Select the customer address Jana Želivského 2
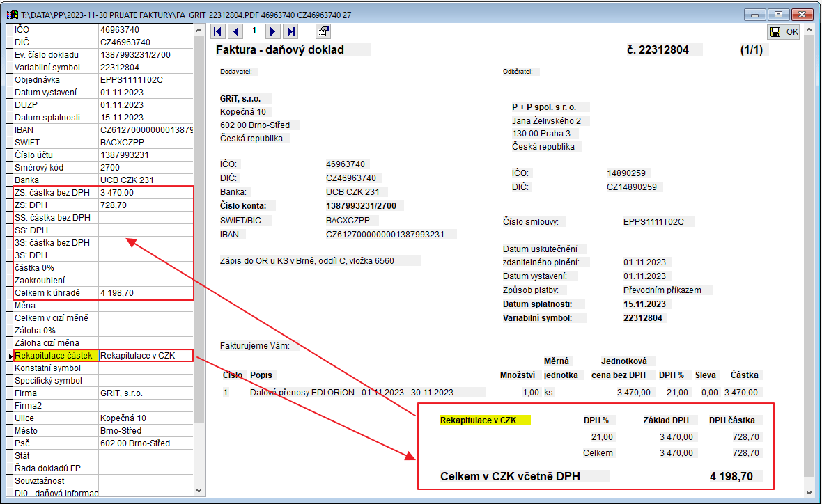822x504 pixels. 546,121
